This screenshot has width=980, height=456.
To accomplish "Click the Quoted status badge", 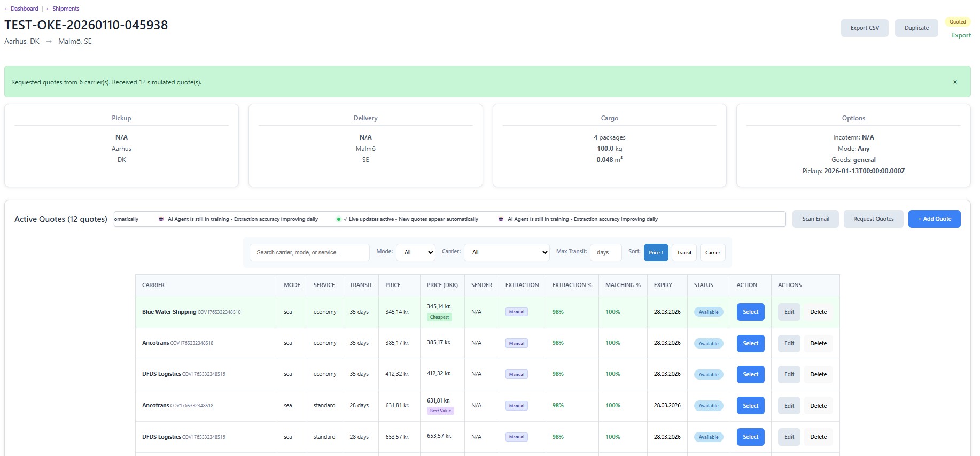I will tap(958, 22).
